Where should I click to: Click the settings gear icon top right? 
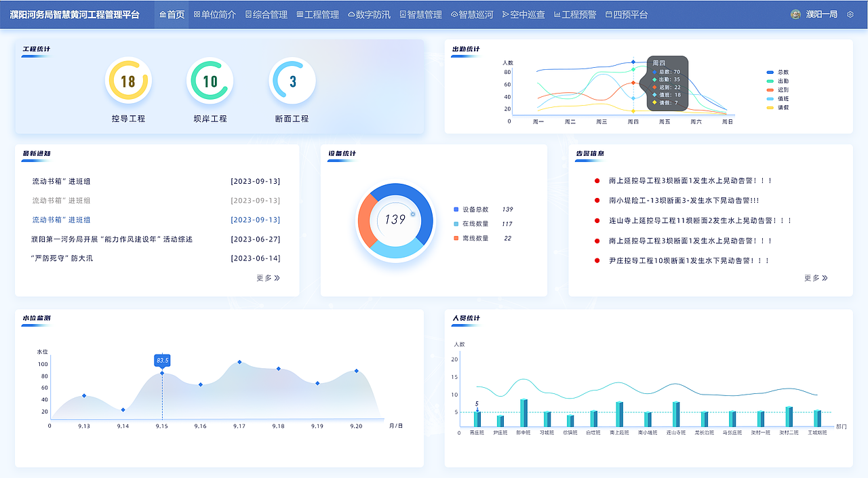click(x=850, y=14)
